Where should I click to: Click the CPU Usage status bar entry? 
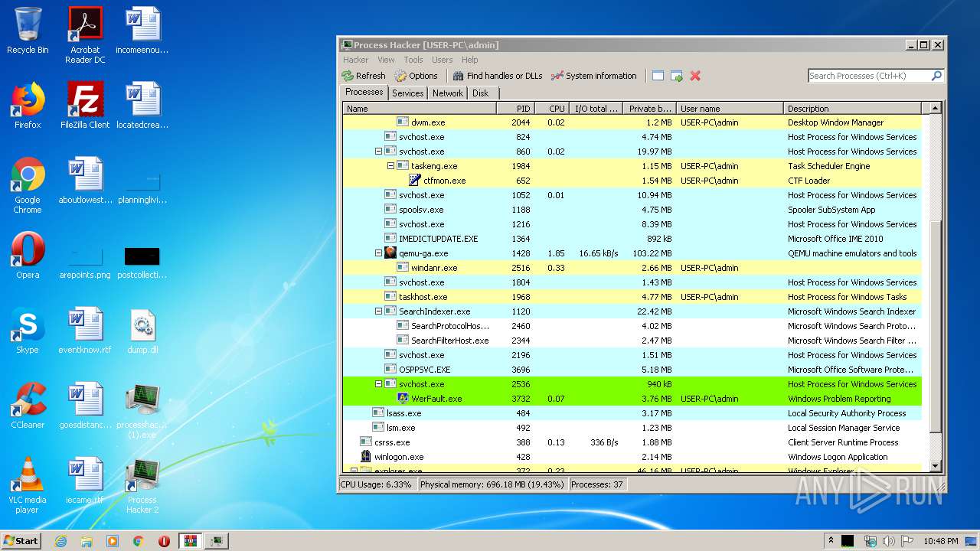click(376, 484)
